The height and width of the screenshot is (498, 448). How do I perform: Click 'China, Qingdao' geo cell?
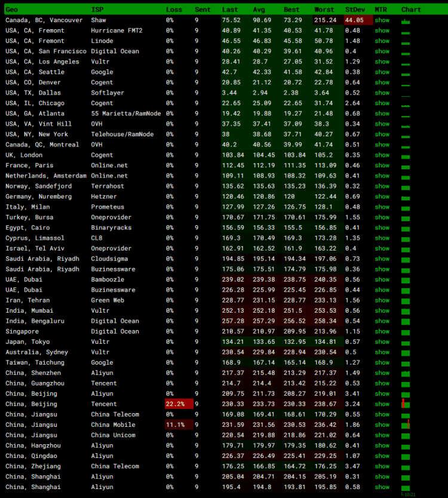(31, 456)
